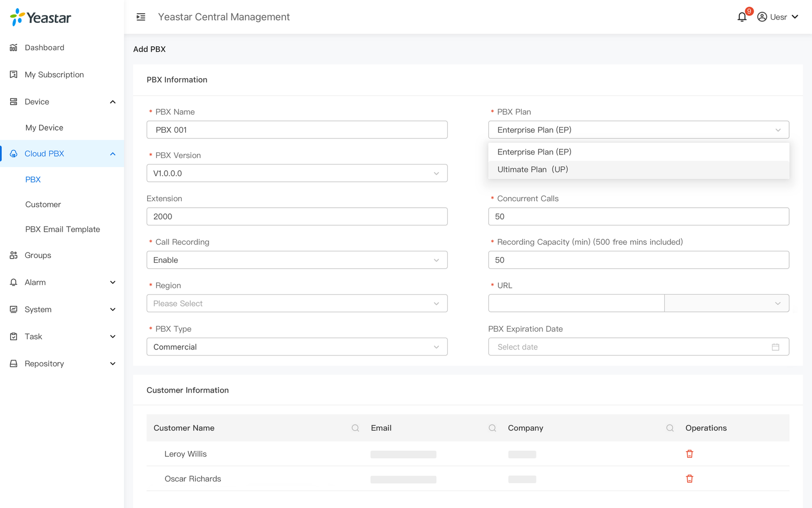Delete Oscar Richards customer row
The image size is (812, 508).
tap(689, 479)
